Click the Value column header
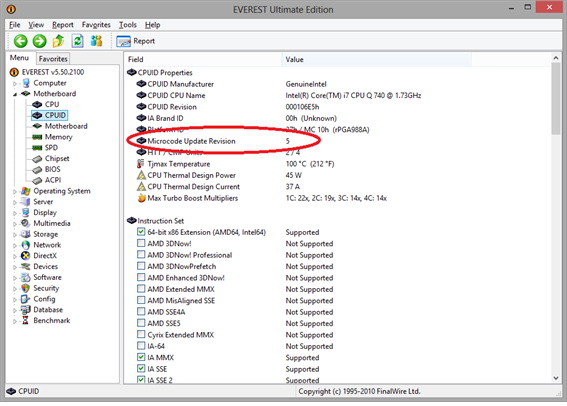 pyautogui.click(x=376, y=59)
